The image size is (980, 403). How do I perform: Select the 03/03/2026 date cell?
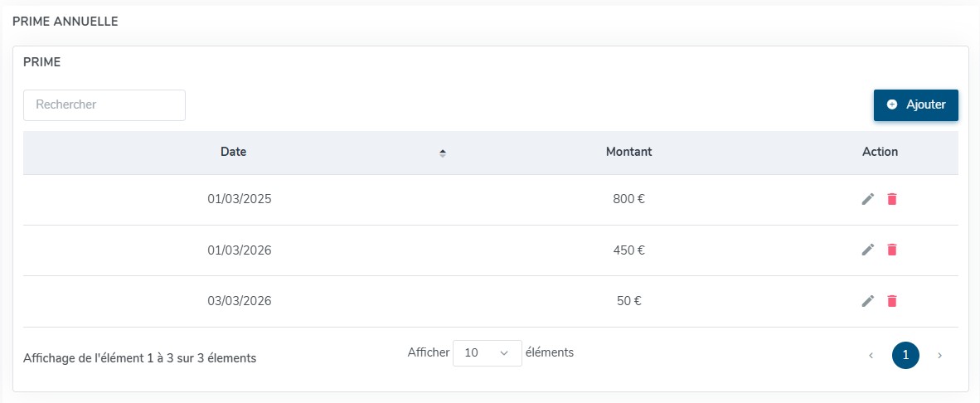pyautogui.click(x=240, y=302)
